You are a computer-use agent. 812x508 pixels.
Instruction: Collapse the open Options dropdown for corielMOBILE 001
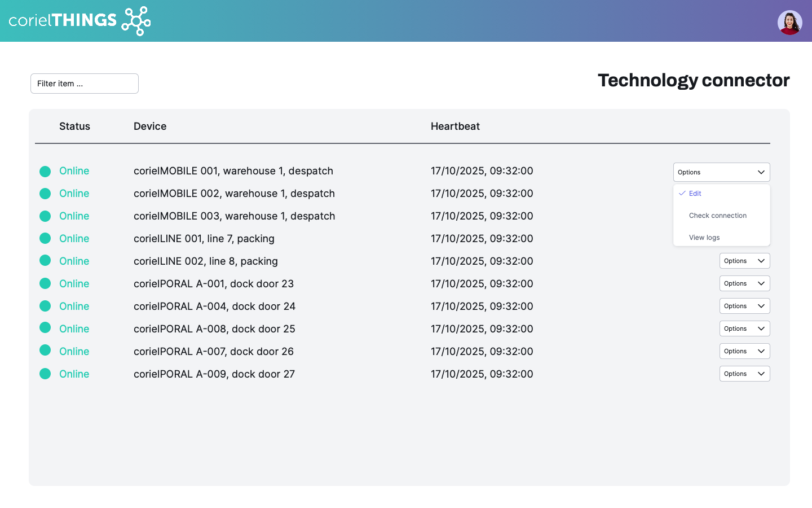(721, 172)
